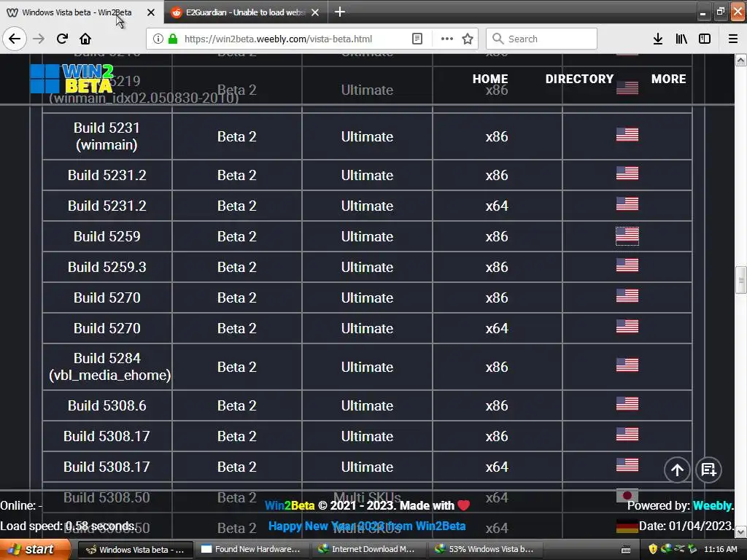Screen dimensions: 747x560
Task: Click the scrollbar down arrow
Action: pos(741,532)
